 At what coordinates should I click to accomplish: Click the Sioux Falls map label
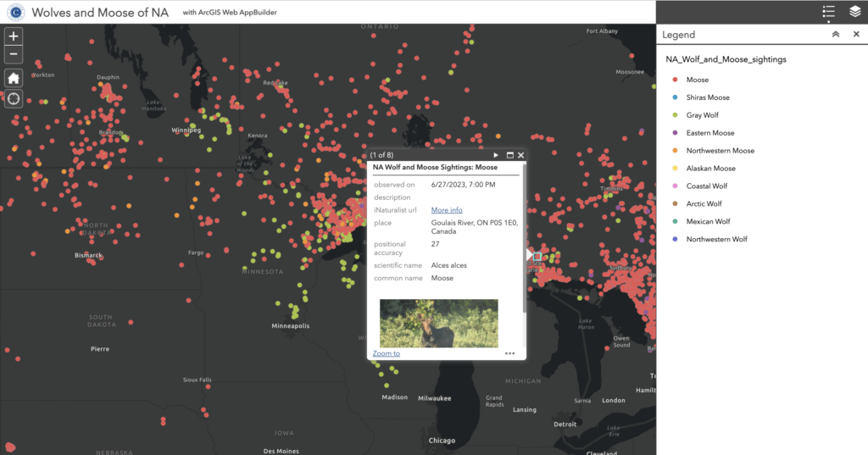coord(197,380)
